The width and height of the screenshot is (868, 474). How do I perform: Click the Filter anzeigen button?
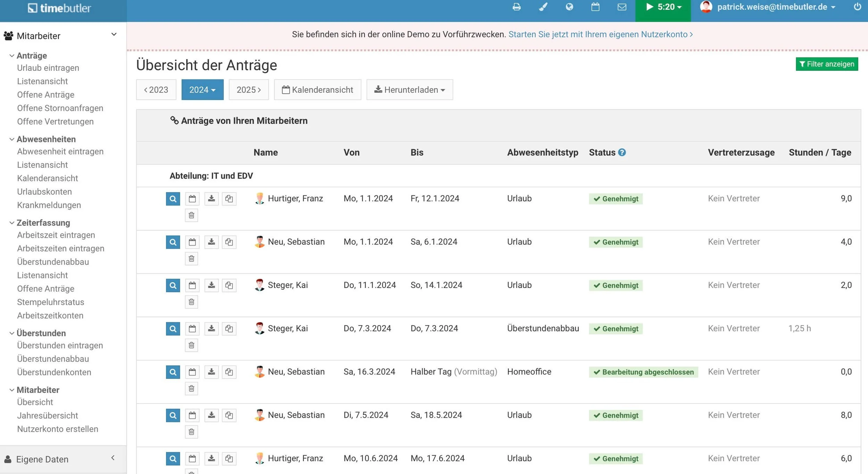point(826,64)
